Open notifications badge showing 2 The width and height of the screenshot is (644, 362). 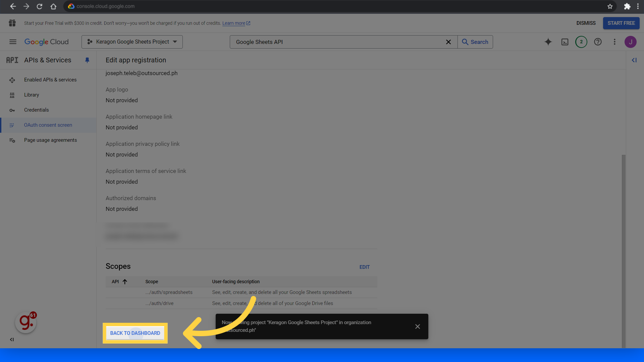pyautogui.click(x=581, y=42)
